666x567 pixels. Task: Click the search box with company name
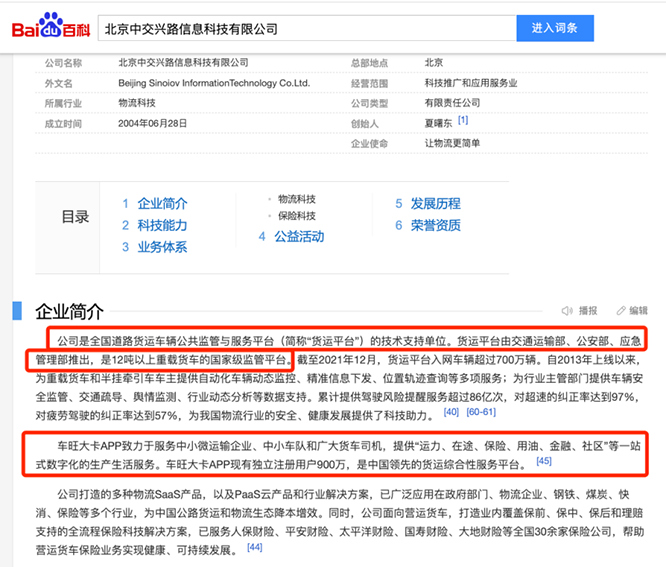[307, 28]
